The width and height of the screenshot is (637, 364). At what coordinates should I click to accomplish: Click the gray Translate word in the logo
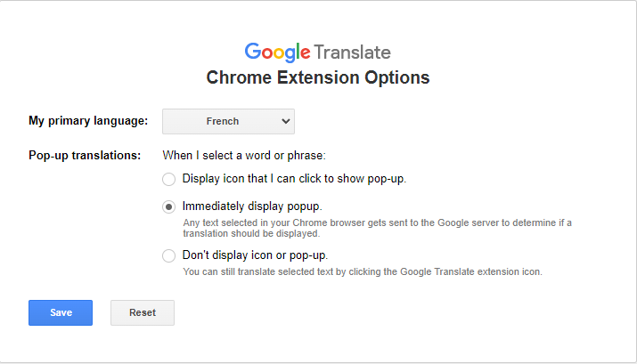coord(352,52)
